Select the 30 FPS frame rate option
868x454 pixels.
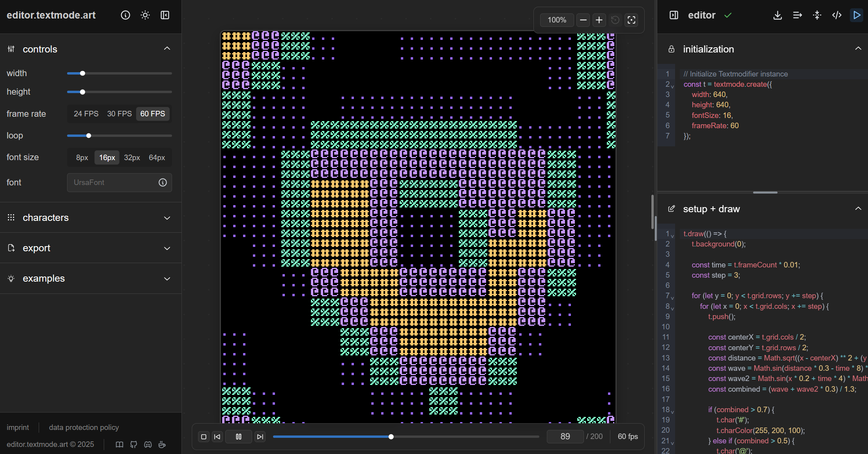pos(119,114)
